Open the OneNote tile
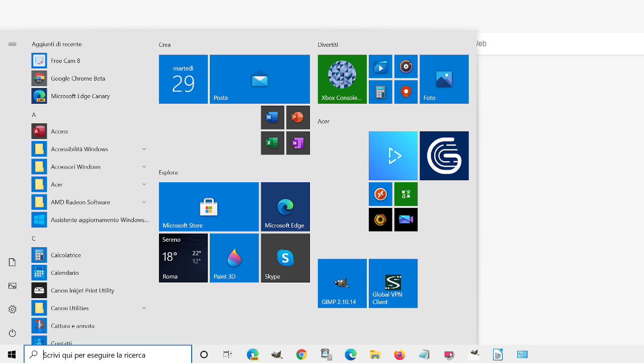The width and height of the screenshot is (644, 363). [x=298, y=143]
